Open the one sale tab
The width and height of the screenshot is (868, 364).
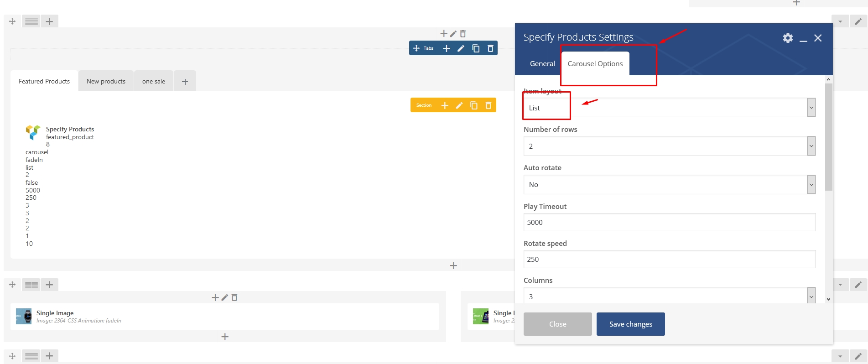tap(154, 81)
